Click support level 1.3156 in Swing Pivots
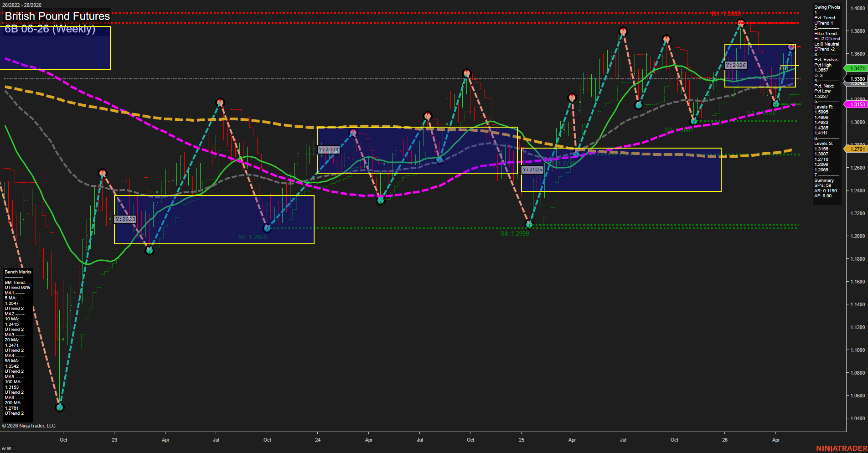The width and height of the screenshot is (868, 453). click(x=821, y=149)
